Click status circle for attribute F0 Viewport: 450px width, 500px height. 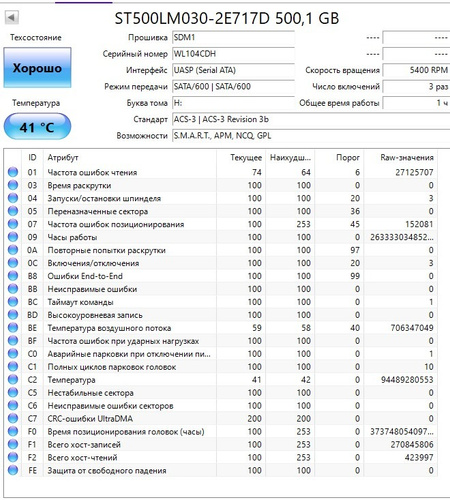click(13, 432)
